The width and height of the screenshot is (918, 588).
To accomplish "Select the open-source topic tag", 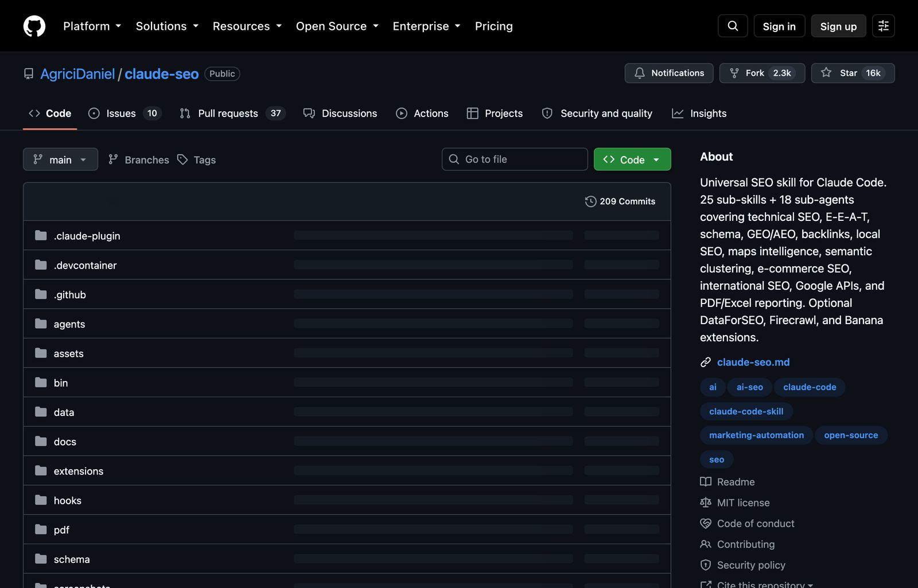I will [x=851, y=435].
